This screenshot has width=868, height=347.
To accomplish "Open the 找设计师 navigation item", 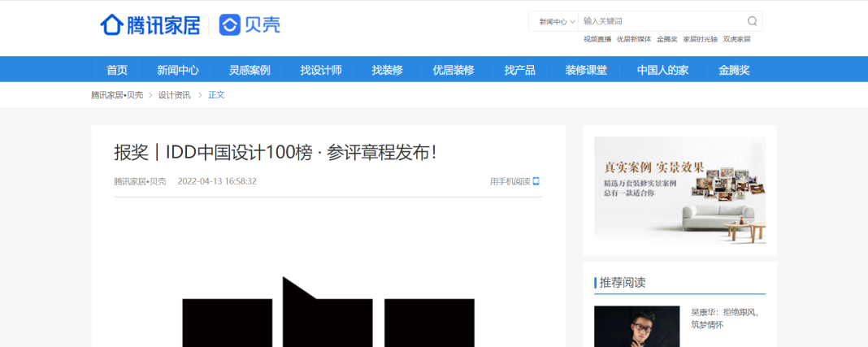I will (321, 70).
